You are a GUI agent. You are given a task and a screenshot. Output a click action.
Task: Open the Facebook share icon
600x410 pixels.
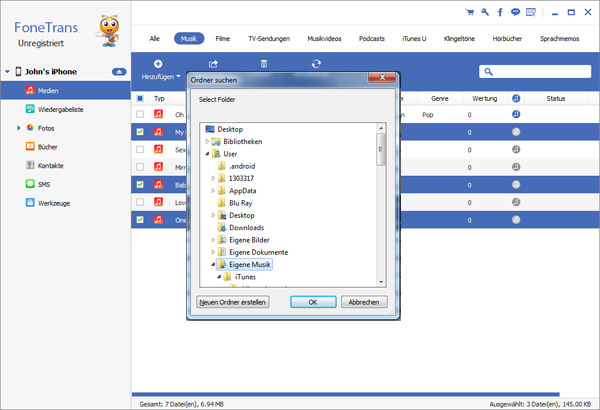click(500, 12)
